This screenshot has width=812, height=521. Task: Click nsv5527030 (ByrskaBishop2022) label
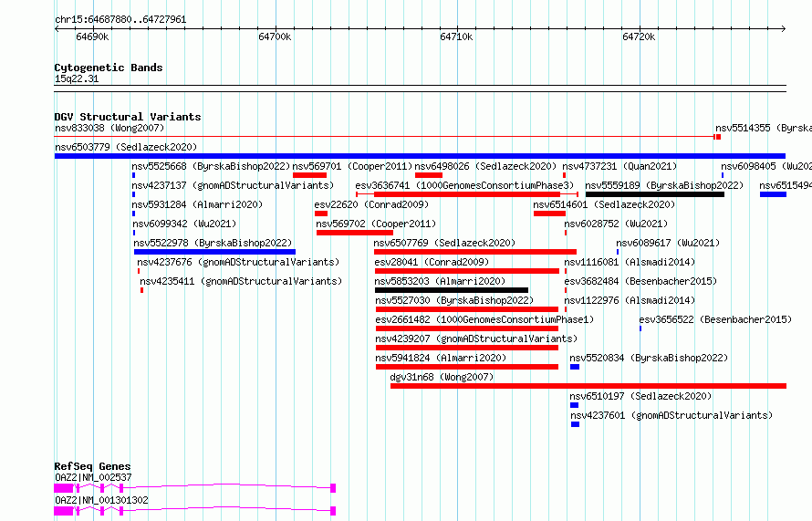point(454,300)
